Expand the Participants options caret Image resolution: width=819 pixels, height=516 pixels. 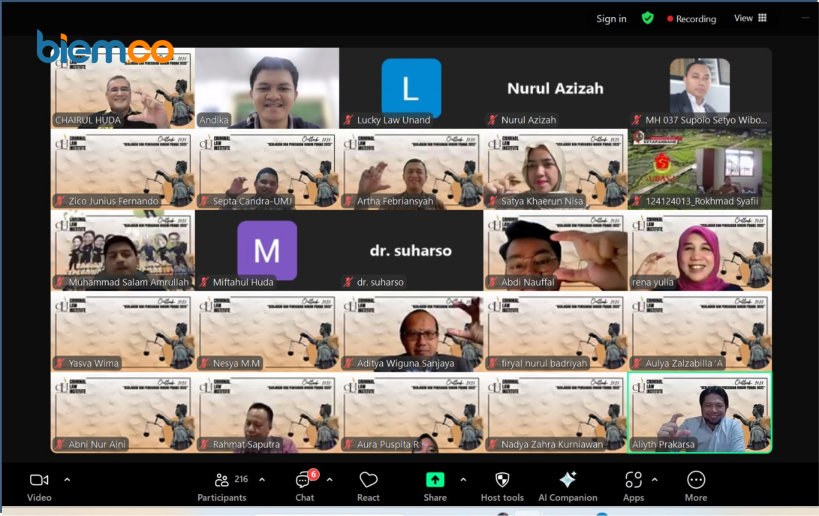[262, 479]
